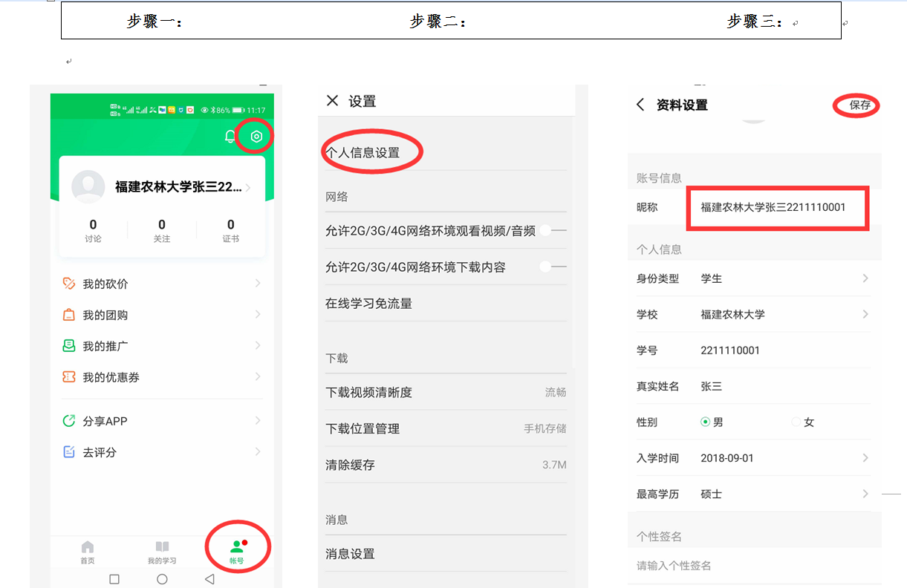907x588 pixels.
Task: Open 消息设置 entry
Action: coord(446,554)
